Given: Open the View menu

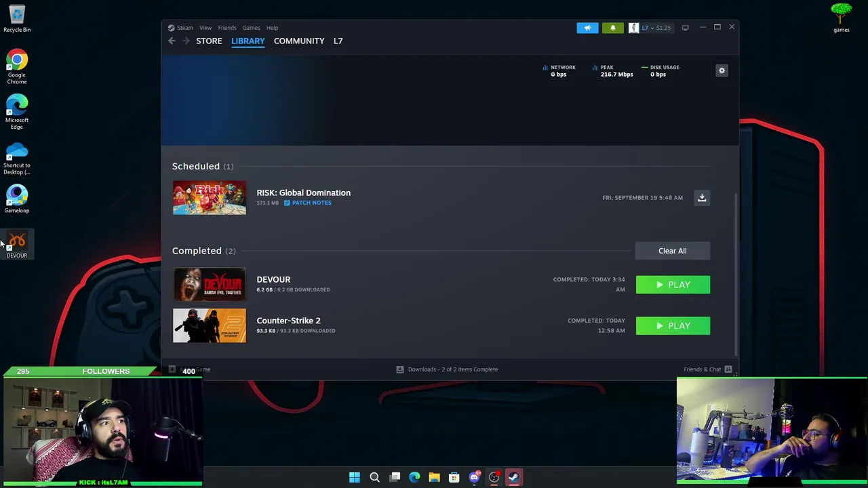Looking at the screenshot, I should tap(205, 28).
